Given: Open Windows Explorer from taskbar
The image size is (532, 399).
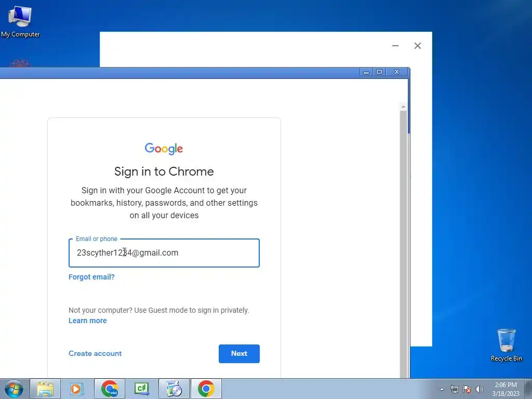Looking at the screenshot, I should pyautogui.click(x=45, y=389).
